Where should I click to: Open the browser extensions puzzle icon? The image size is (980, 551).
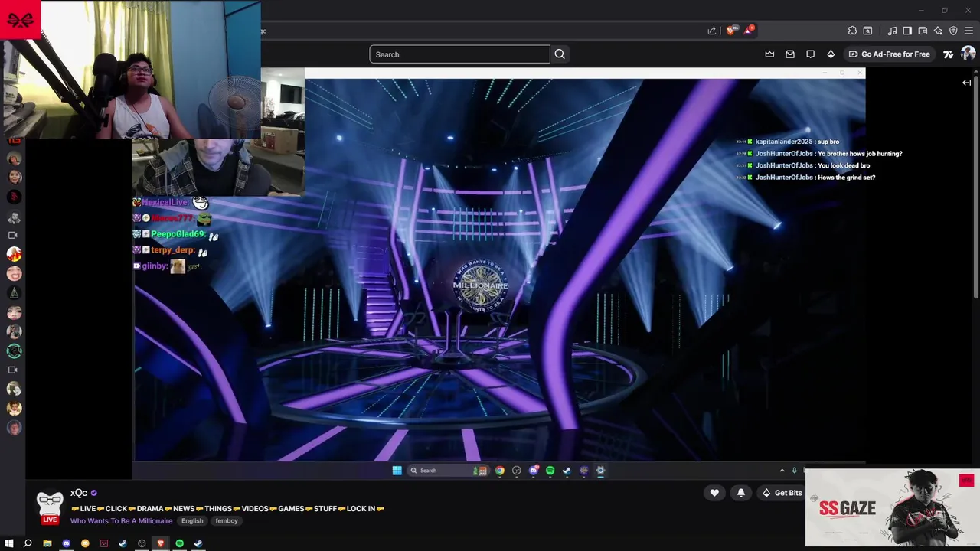(x=852, y=31)
